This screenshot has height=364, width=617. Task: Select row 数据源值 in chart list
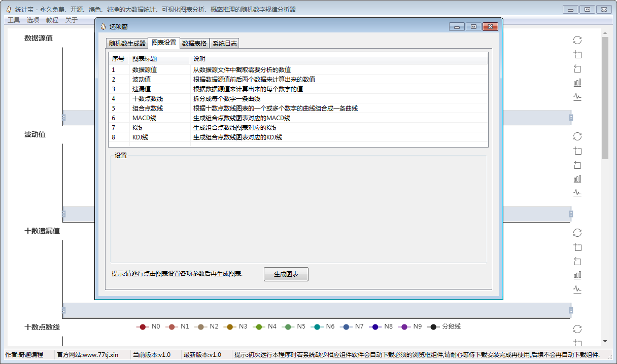[x=298, y=69]
